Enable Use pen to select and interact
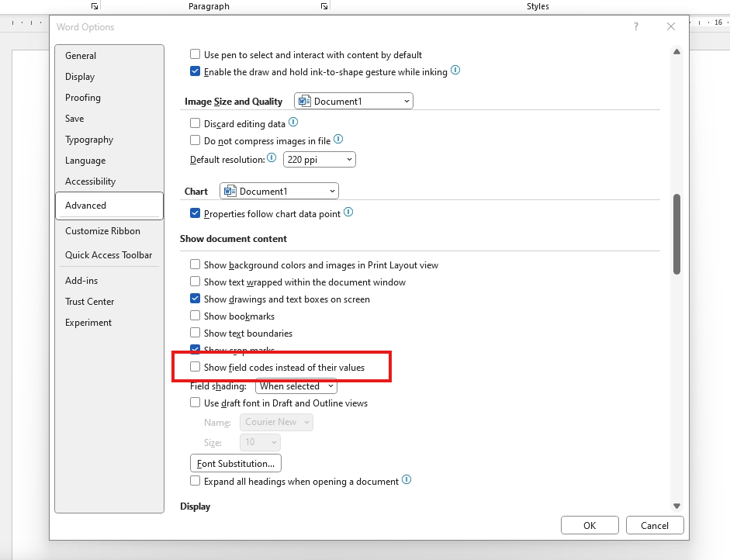This screenshot has width=730, height=560. (x=195, y=54)
